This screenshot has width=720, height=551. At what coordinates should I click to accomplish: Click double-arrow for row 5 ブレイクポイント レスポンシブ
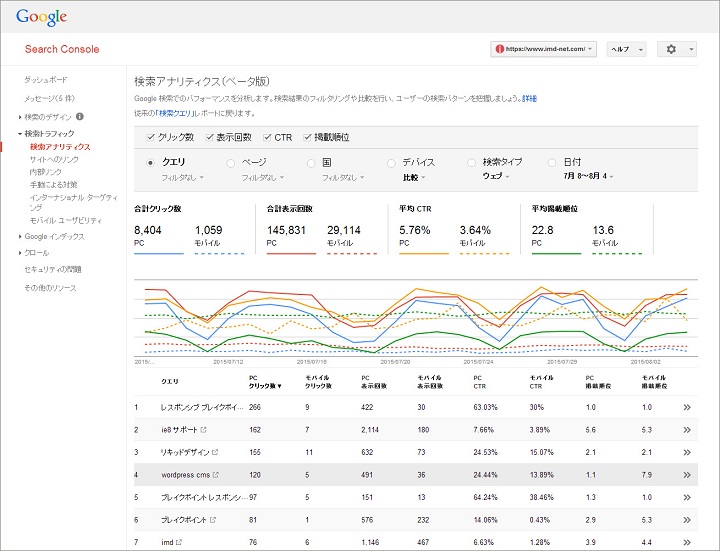[x=687, y=497]
